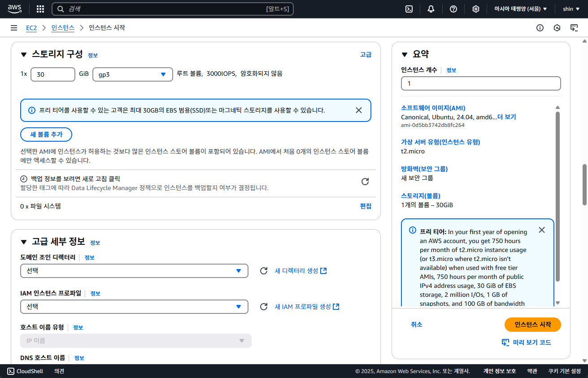The image size is (588, 378).
Task: Refresh the IAM instance profile list
Action: (264, 307)
